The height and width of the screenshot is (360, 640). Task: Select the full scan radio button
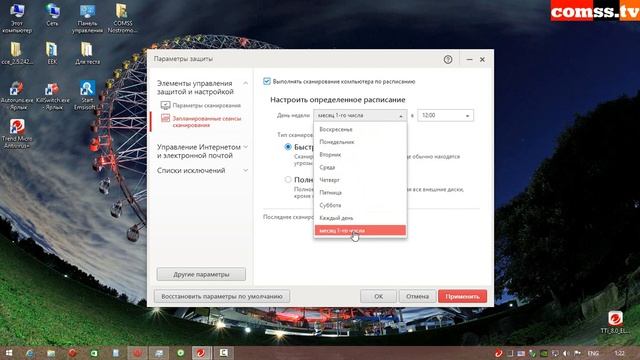point(288,180)
